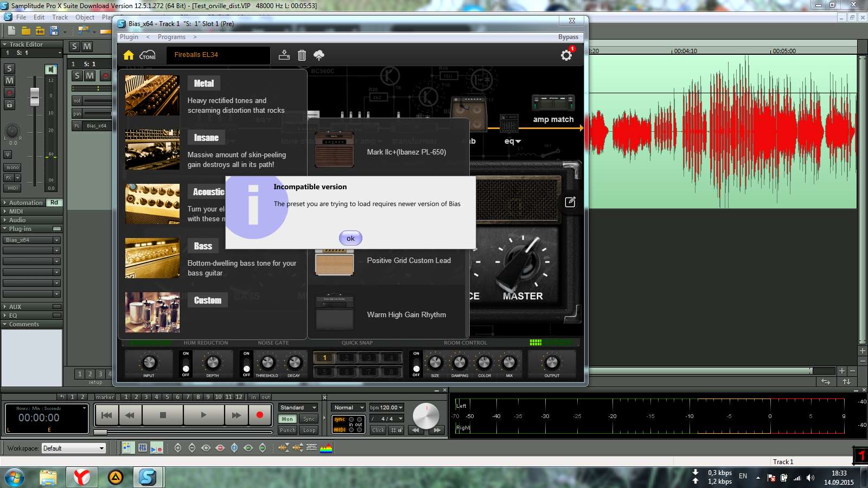Toggle Room Control ON/OFF switch
This screenshot has width=868, height=488.
click(x=416, y=364)
